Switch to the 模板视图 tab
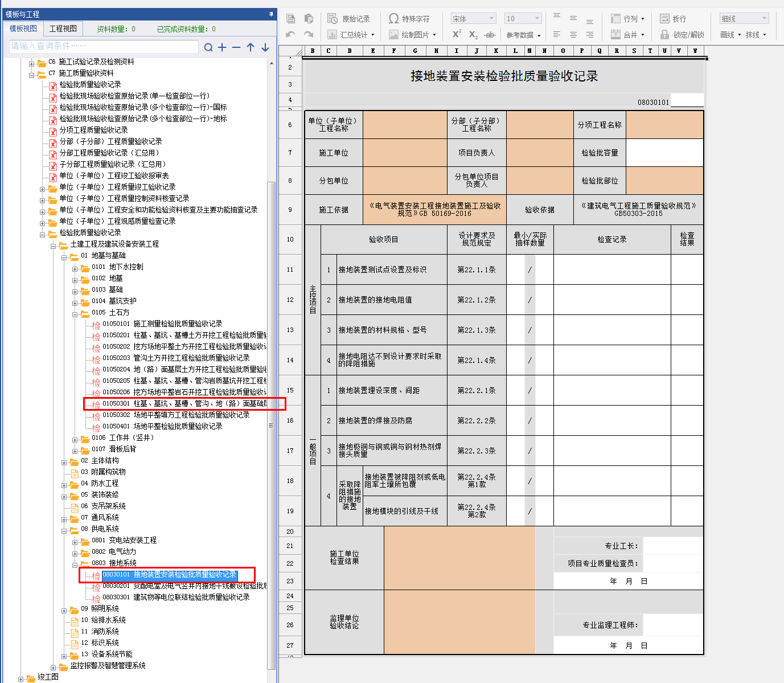 pos(23,28)
